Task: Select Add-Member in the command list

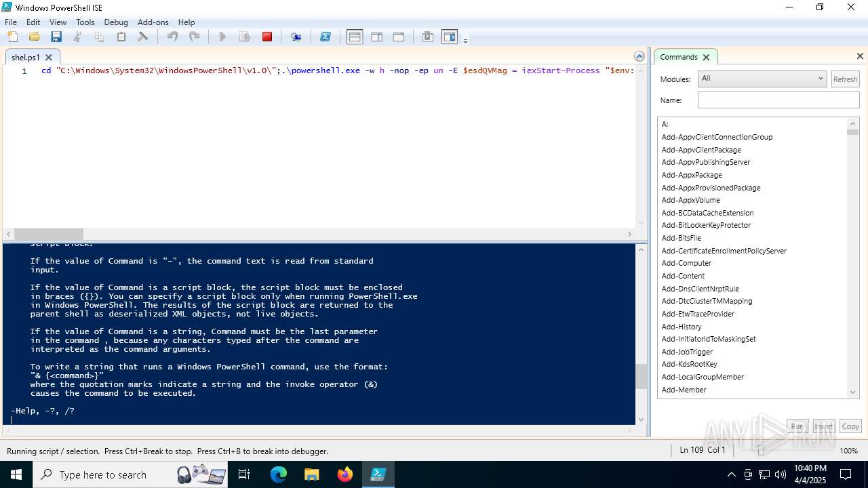Action: coord(684,390)
